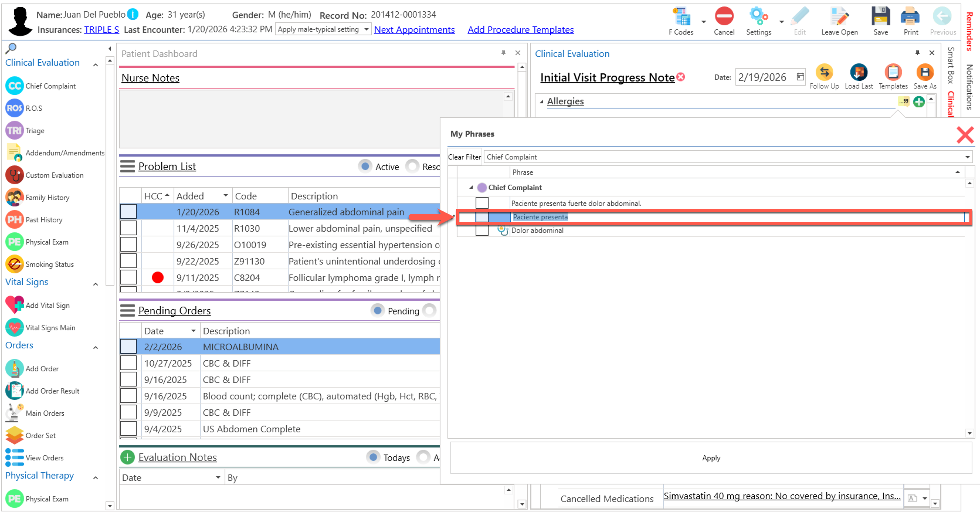The width and height of the screenshot is (980, 512).
Task: Open the Next Appointments link
Action: click(x=414, y=30)
